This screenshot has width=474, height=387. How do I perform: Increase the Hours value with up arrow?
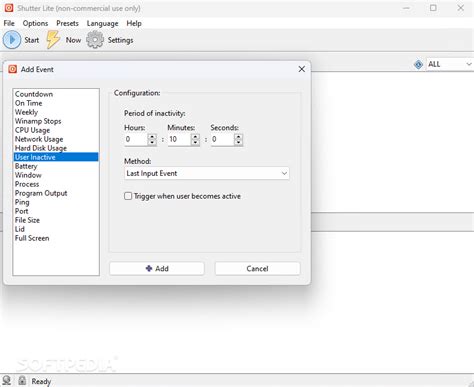(x=152, y=137)
